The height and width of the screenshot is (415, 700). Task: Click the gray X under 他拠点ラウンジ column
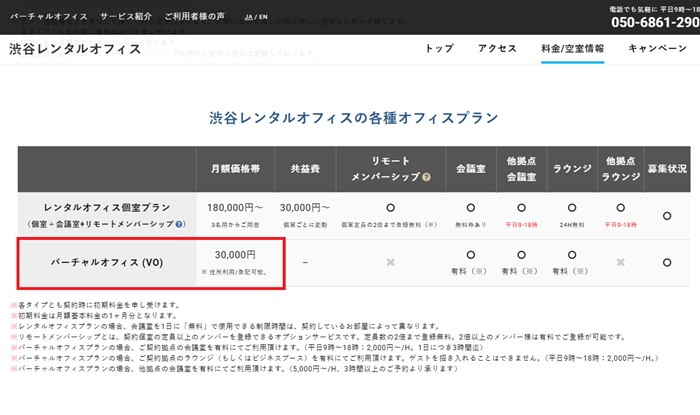621,262
